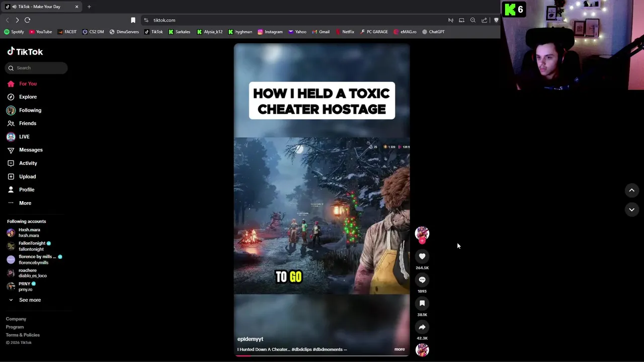Open the FACEIT bookmark

tap(67, 32)
